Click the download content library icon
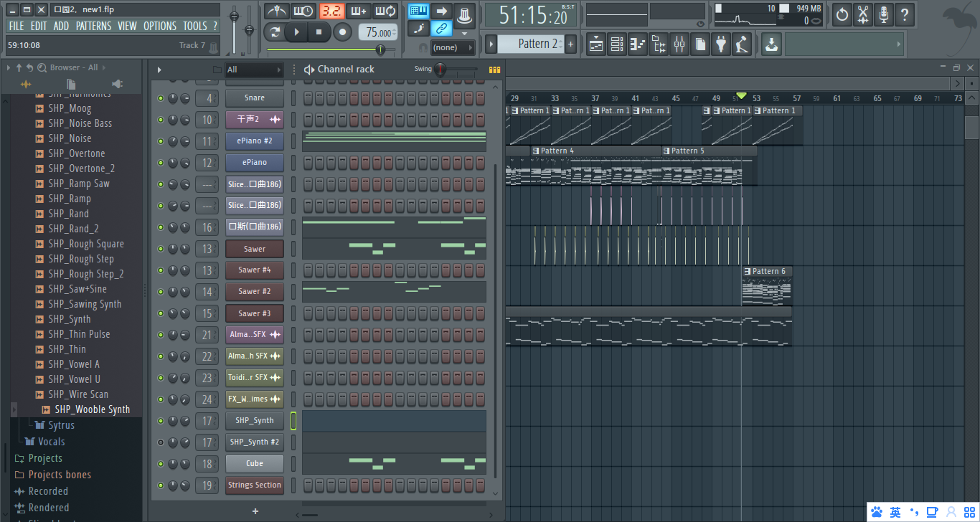 [x=771, y=44]
